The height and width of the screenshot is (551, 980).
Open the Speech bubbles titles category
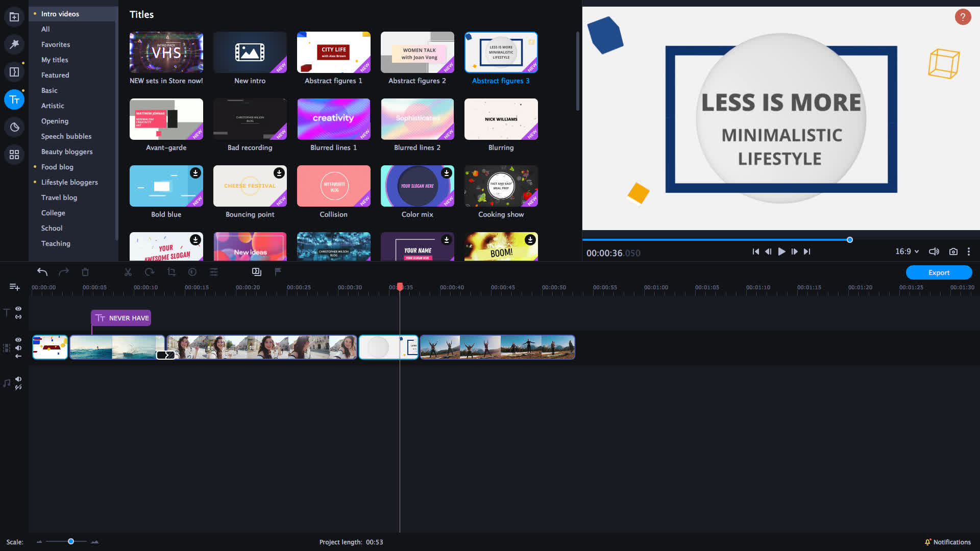tap(66, 136)
